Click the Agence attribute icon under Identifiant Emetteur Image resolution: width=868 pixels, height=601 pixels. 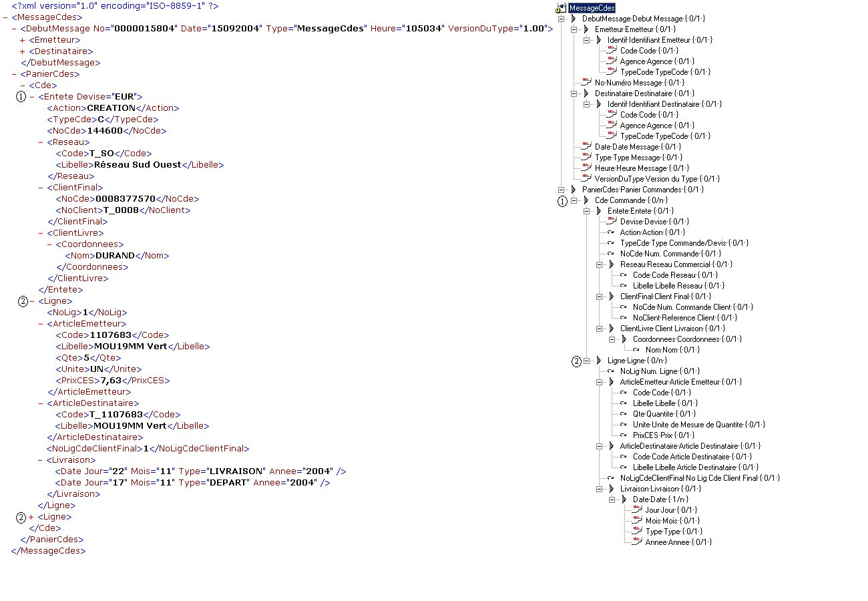click(x=610, y=61)
